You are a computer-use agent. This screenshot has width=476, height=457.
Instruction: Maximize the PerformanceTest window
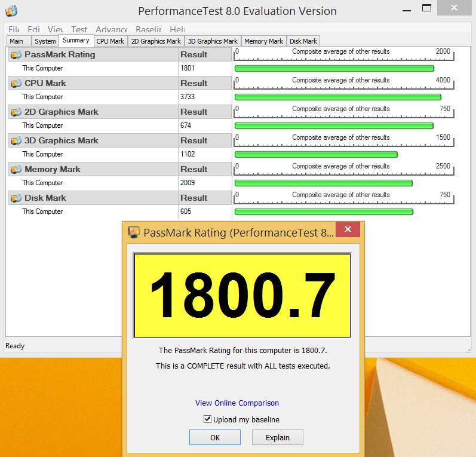tap(426, 8)
